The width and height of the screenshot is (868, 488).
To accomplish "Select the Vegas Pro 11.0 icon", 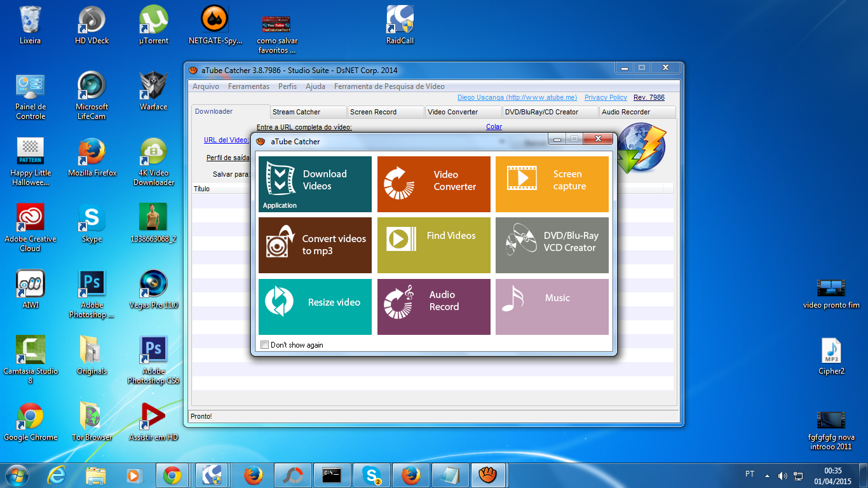I will coord(154,290).
